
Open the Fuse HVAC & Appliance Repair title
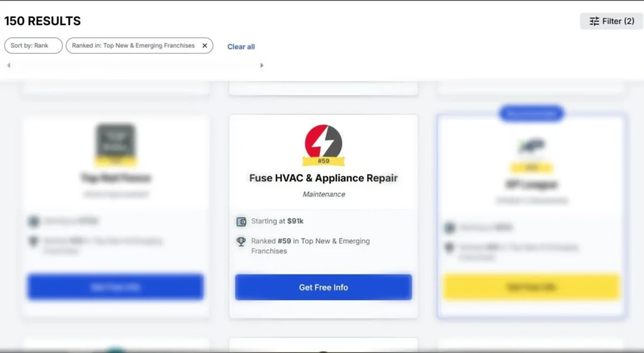(324, 178)
